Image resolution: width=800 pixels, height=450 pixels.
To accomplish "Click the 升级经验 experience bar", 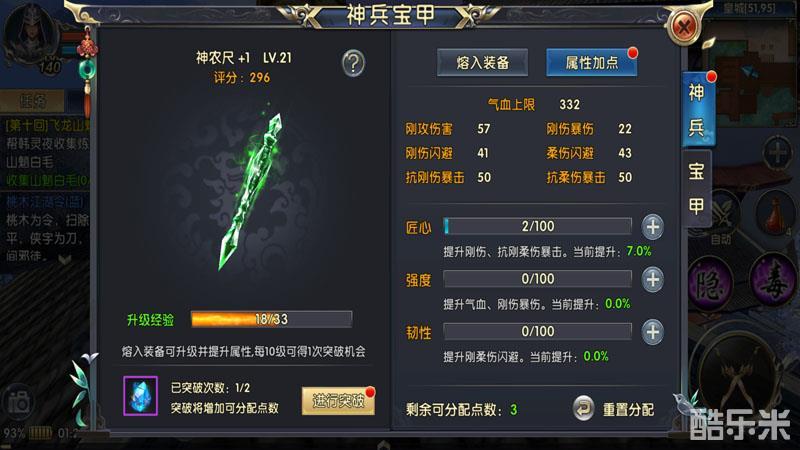I will pyautogui.click(x=271, y=319).
